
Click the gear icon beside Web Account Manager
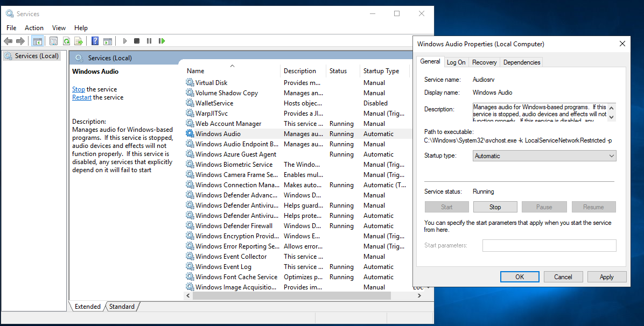click(190, 124)
